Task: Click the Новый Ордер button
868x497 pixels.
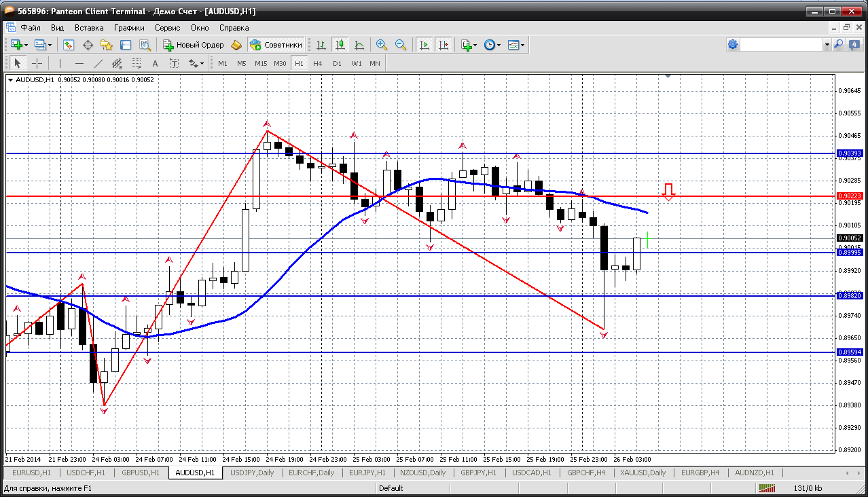Action: (194, 45)
